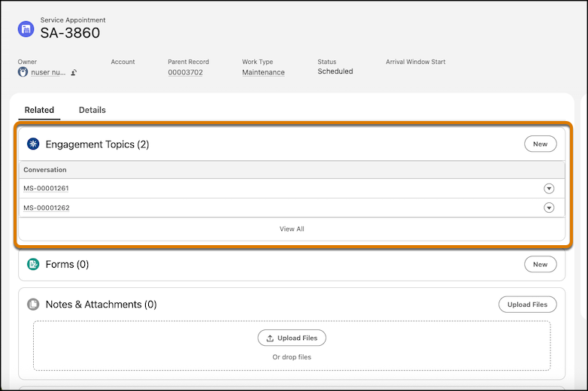Open parent record 00003702
Screen dimensions: 588x391
coord(185,72)
